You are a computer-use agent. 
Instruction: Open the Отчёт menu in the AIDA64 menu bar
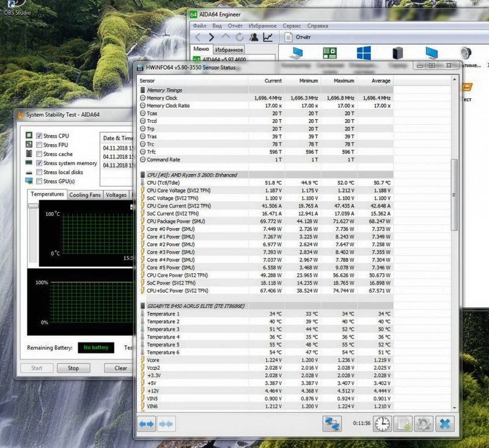pyautogui.click(x=235, y=26)
